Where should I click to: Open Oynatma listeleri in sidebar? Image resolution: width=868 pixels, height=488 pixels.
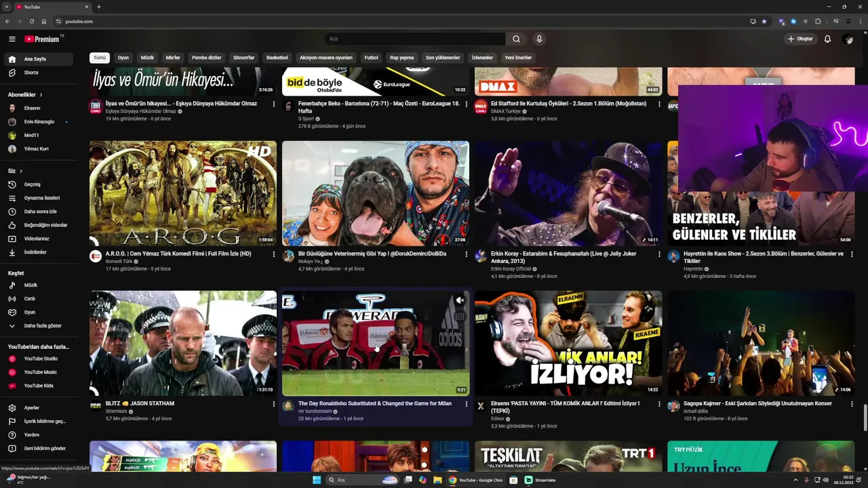click(39, 198)
